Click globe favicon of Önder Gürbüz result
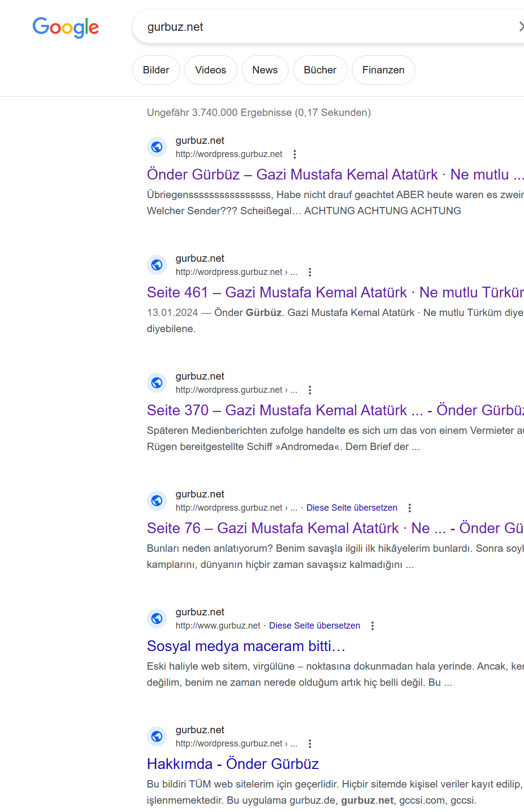The width and height of the screenshot is (524, 812). point(157,147)
